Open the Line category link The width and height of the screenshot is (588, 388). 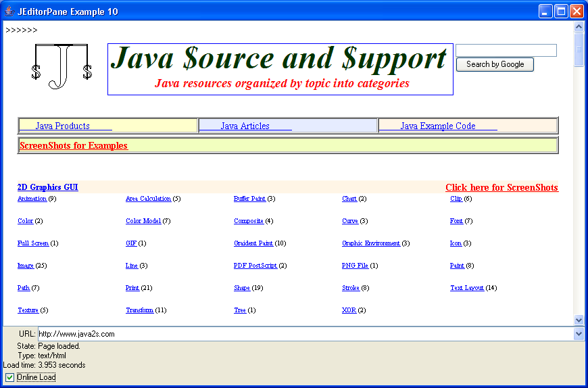pyautogui.click(x=132, y=266)
